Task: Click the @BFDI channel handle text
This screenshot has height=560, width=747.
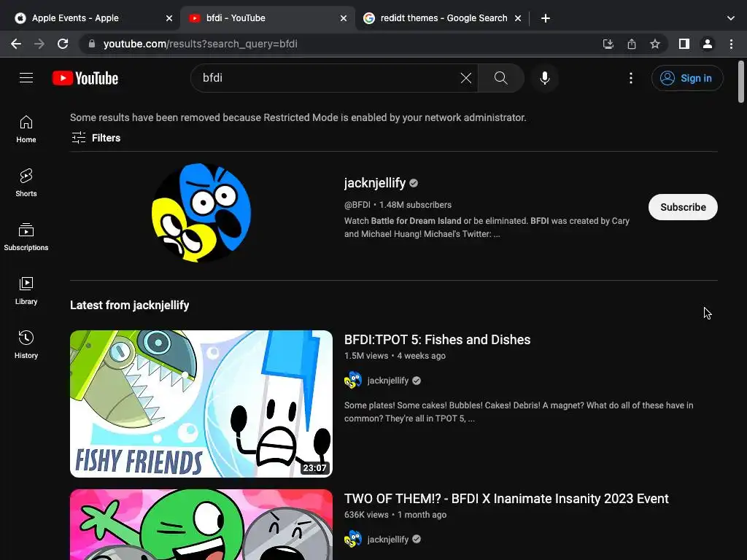Action: 357,205
